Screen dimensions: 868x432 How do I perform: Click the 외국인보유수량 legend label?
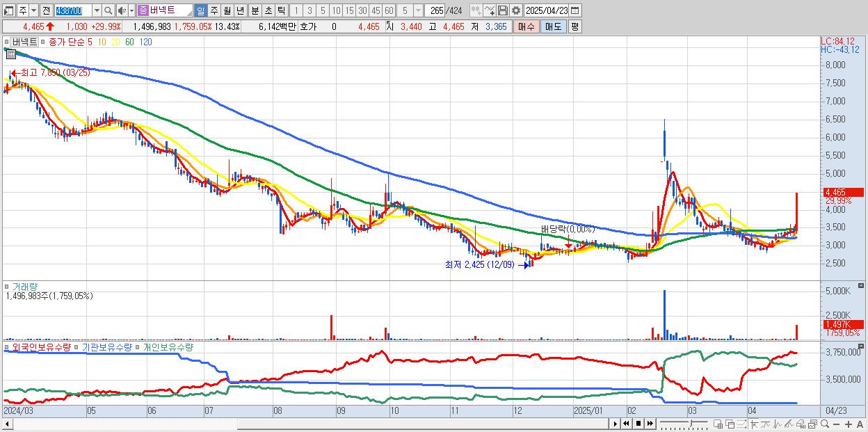tap(42, 346)
